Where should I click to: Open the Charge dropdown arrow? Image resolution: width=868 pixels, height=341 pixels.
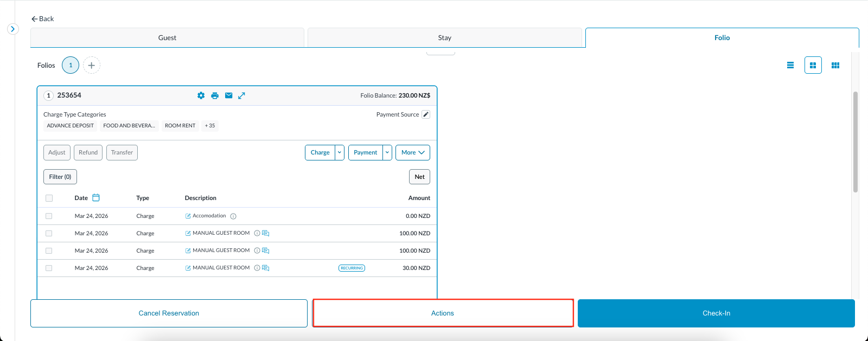(x=340, y=152)
